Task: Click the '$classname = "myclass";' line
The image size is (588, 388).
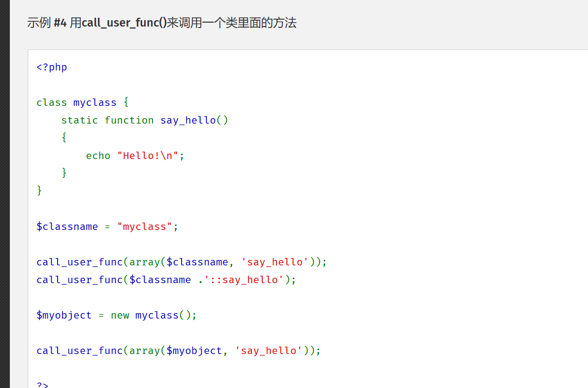Action: 107,226
